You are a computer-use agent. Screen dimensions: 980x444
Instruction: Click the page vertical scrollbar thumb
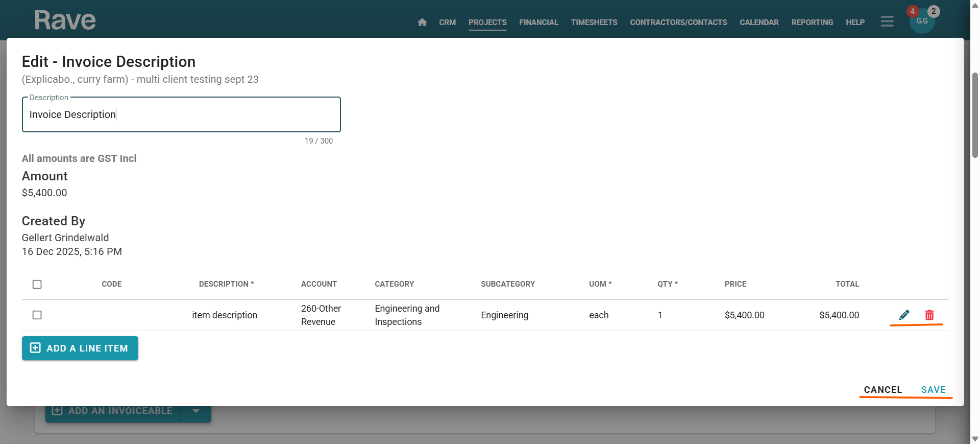click(x=975, y=115)
